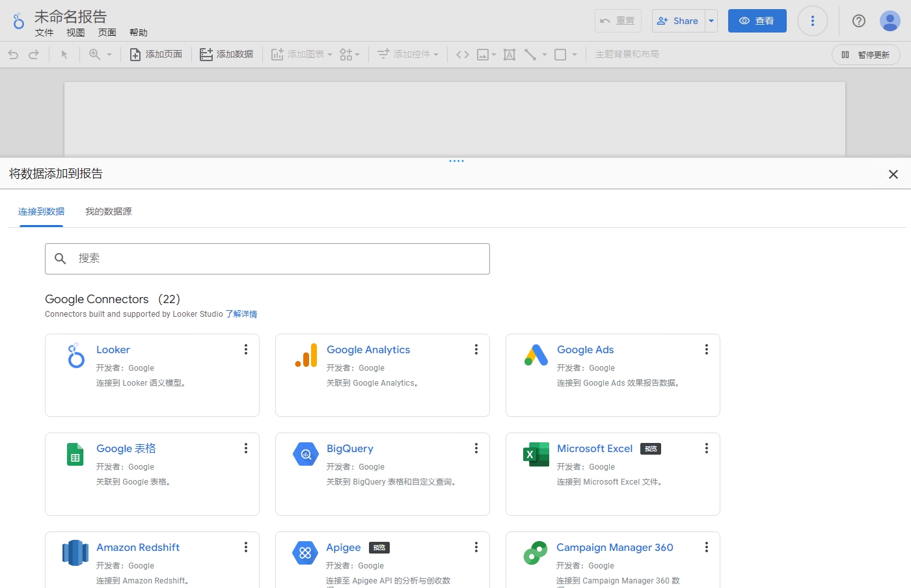Open the Google 表格 card options menu
The image size is (911, 588).
pos(246,448)
